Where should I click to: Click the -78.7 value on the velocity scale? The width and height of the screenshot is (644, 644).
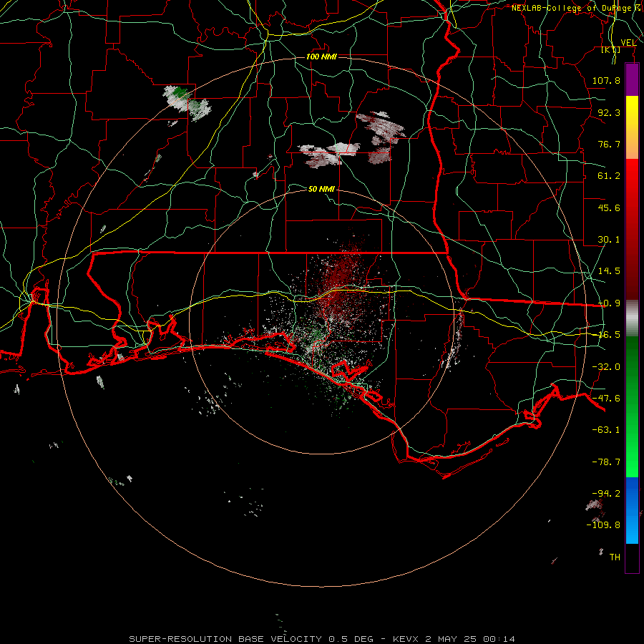point(606,462)
